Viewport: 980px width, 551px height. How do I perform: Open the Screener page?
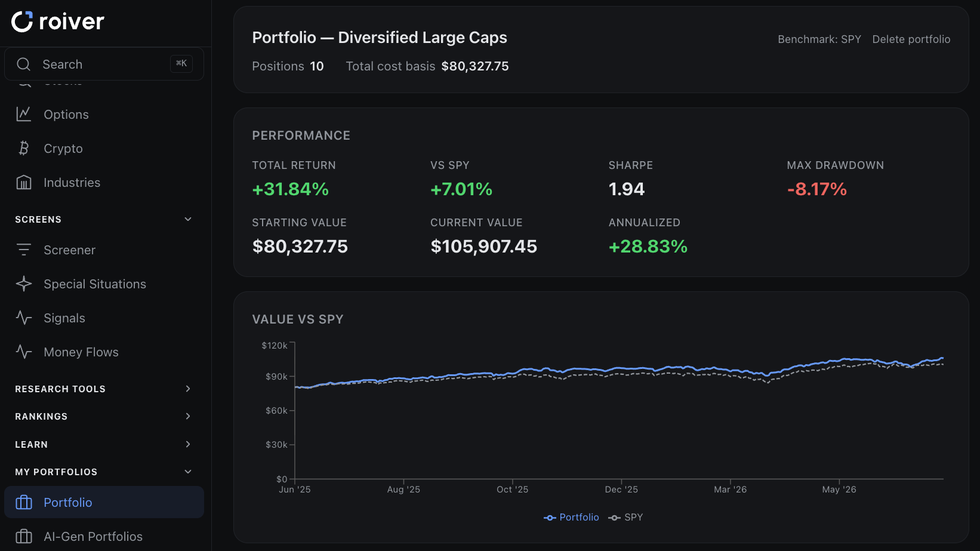[104, 250]
